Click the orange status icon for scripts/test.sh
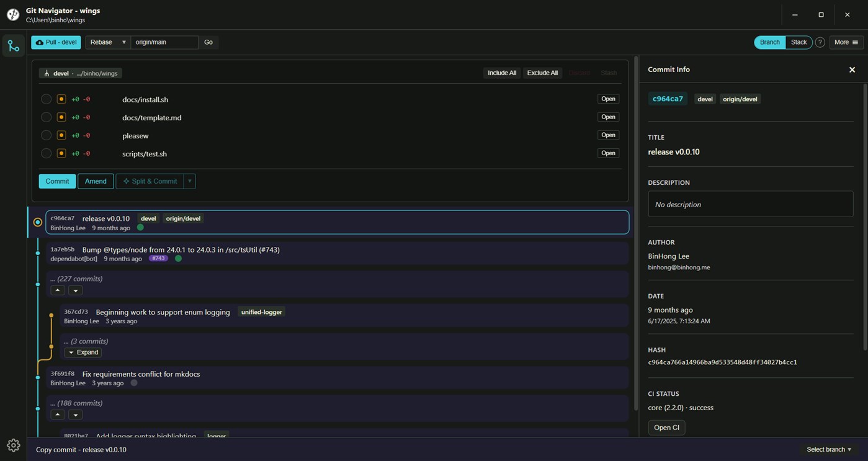 click(61, 153)
